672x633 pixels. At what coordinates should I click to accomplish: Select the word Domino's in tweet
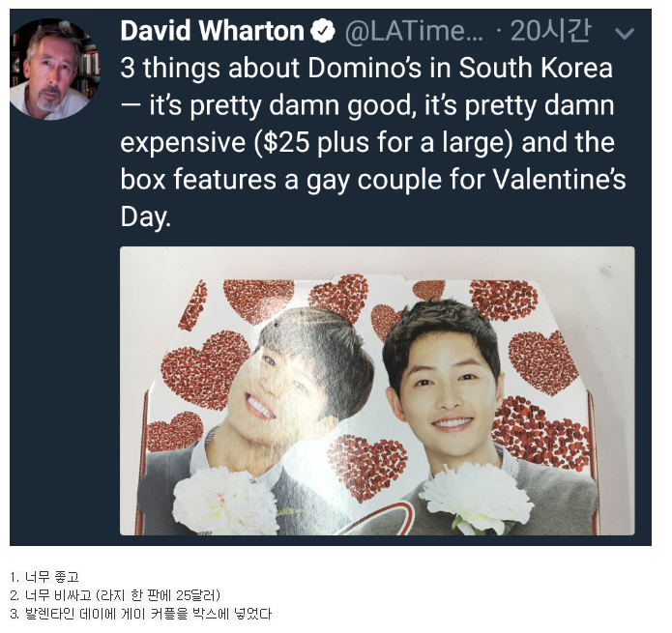[365, 68]
